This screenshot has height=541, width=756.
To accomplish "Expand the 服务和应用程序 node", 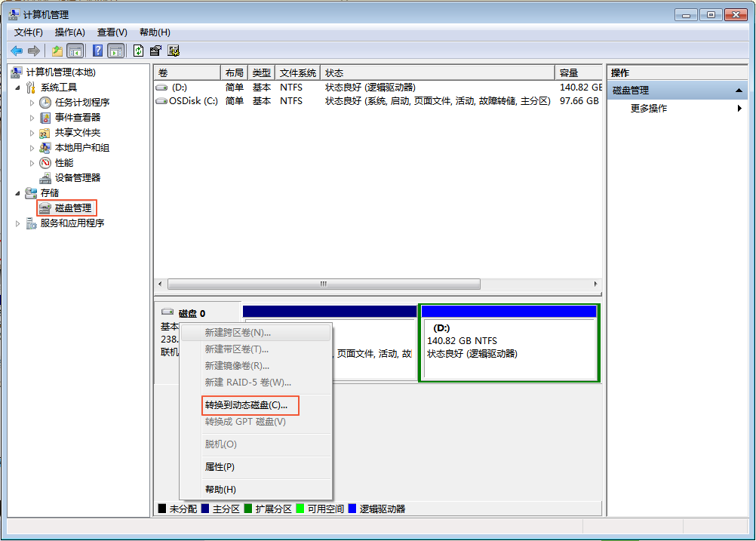I will click(x=19, y=223).
